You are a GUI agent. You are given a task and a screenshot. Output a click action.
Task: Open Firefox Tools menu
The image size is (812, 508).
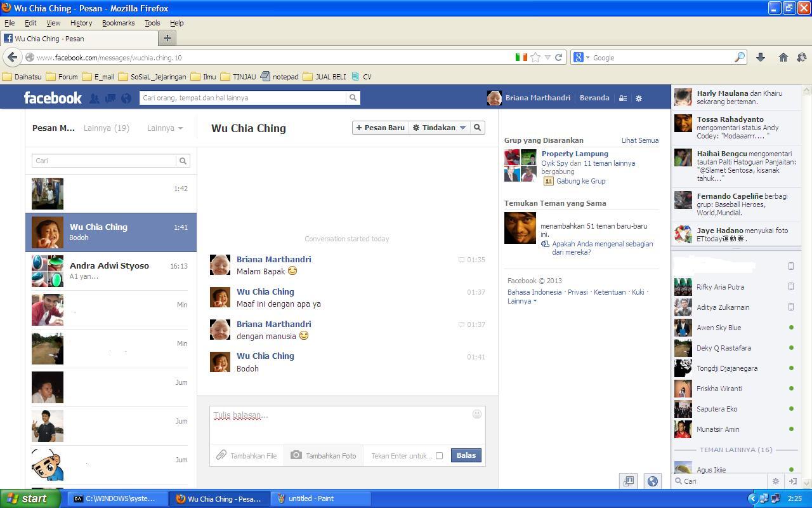(152, 23)
